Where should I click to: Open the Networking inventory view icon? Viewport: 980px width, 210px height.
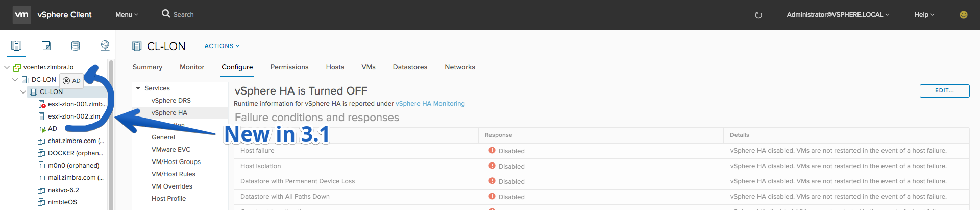(105, 46)
